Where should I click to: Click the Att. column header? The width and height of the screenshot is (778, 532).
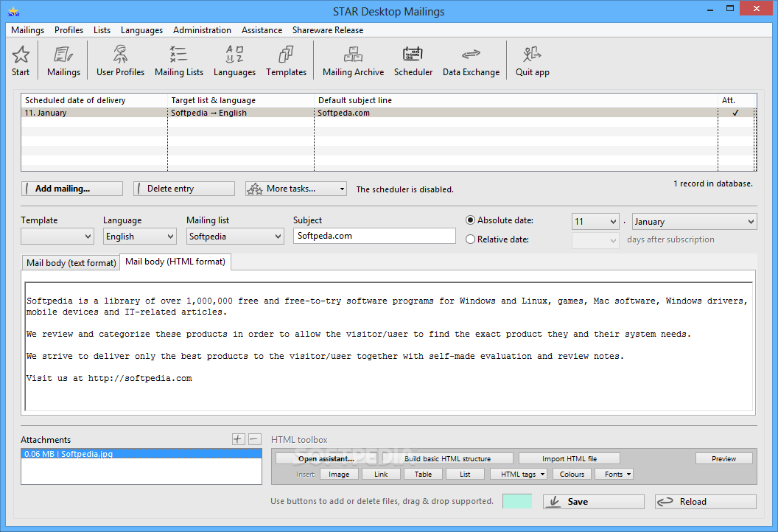[x=736, y=100]
